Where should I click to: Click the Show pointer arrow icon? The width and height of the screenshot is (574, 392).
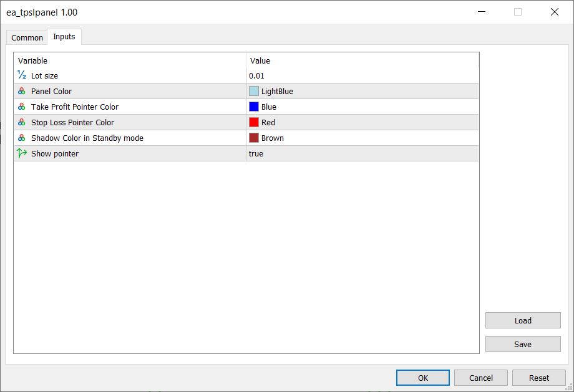click(22, 153)
